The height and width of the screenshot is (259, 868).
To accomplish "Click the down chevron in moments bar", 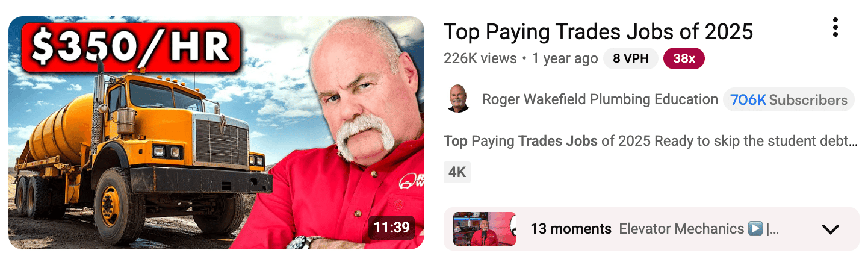I will coord(830,229).
